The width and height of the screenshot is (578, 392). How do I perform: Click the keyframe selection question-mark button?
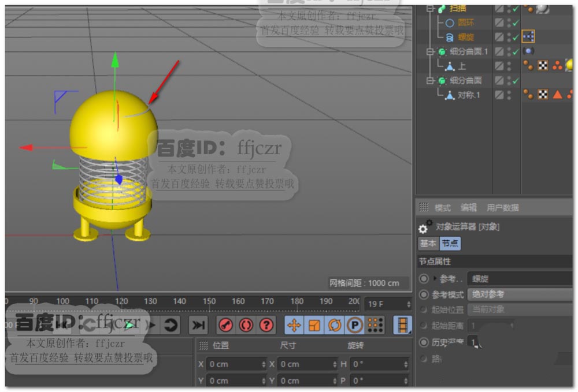(266, 325)
